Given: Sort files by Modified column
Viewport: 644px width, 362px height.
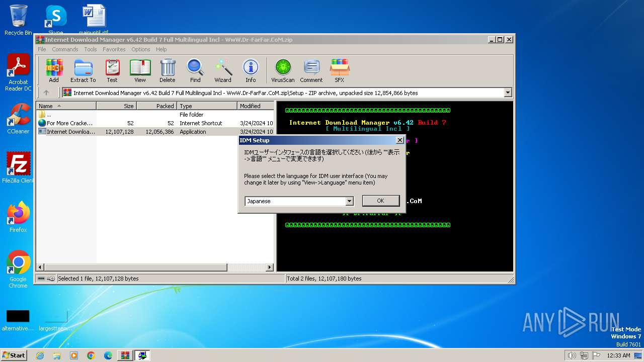Looking at the screenshot, I should 256,106.
